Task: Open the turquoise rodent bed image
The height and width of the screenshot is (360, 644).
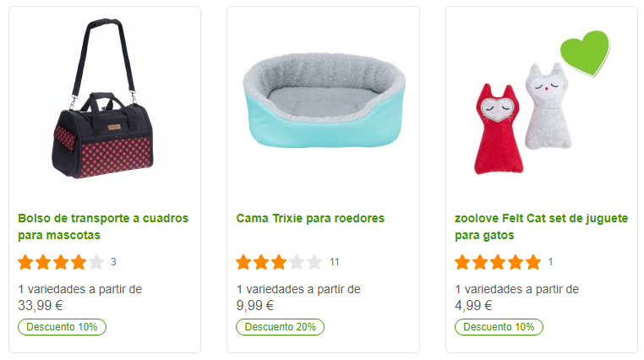Action: (x=324, y=101)
